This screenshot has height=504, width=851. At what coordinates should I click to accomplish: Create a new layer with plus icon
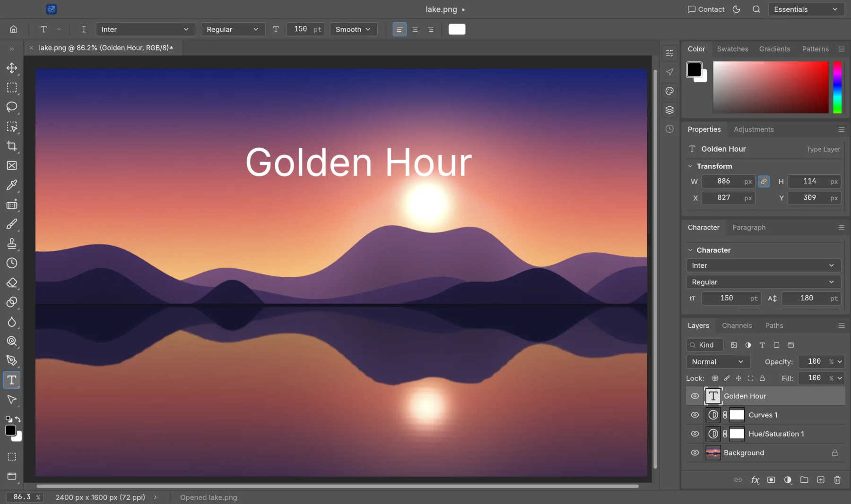click(x=821, y=480)
